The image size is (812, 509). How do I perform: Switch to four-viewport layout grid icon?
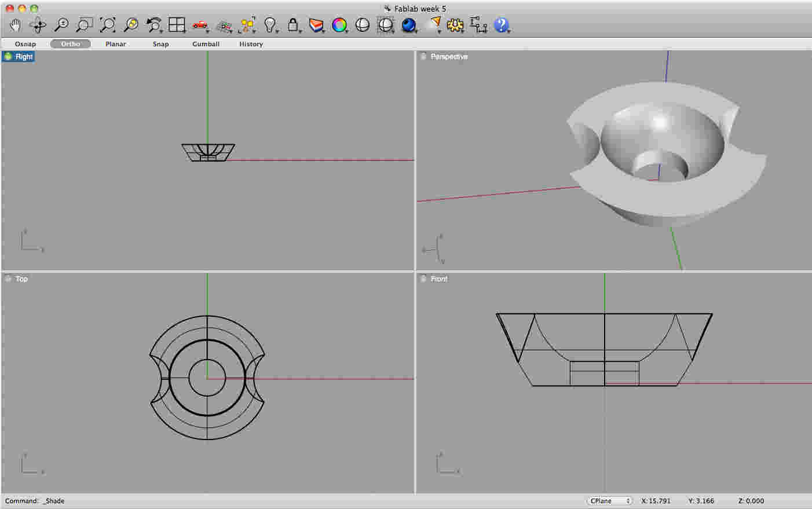point(177,24)
